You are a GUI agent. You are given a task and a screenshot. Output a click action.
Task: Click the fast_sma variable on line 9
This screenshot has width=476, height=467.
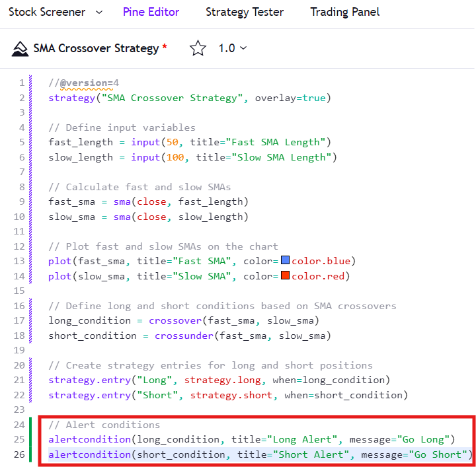[71, 202]
